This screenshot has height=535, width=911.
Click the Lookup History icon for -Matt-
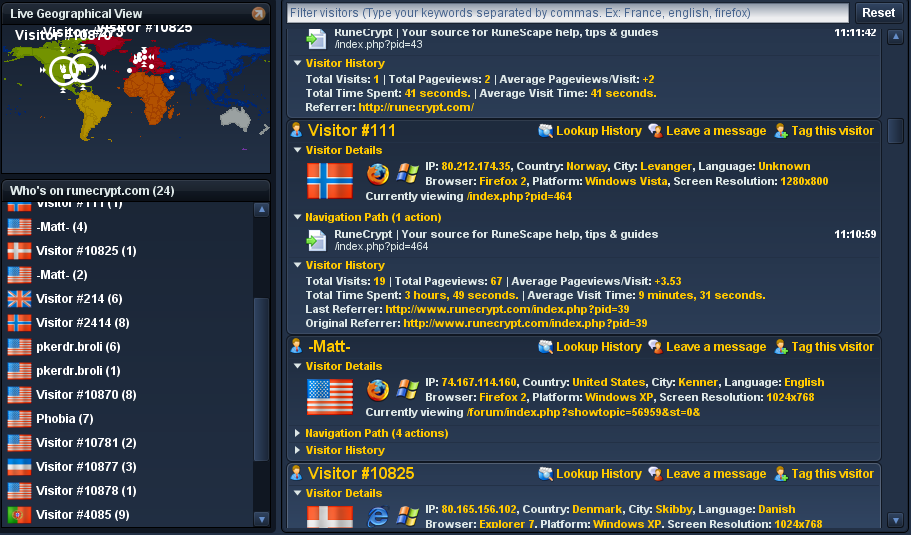click(x=546, y=347)
